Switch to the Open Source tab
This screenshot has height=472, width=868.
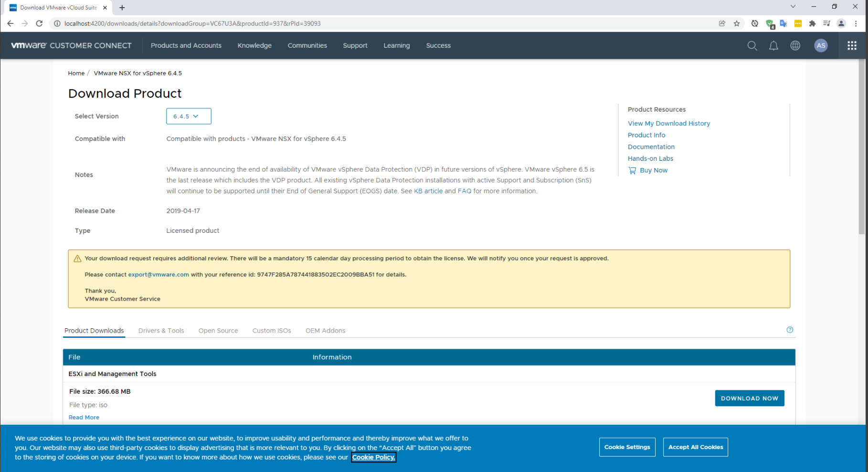point(218,331)
